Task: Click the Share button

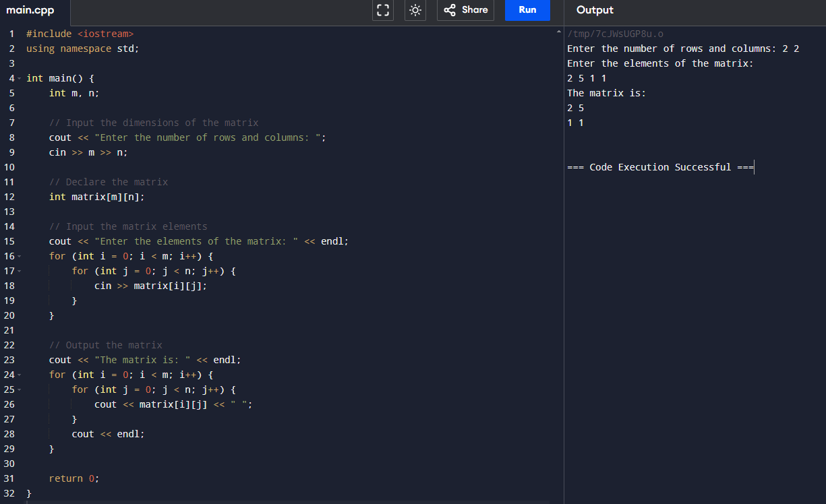Action: [x=466, y=10]
